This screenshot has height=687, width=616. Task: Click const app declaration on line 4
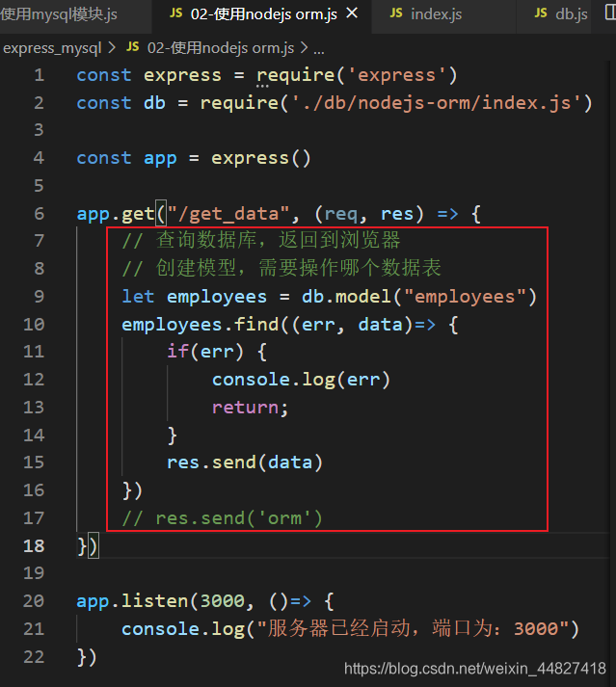pos(194,159)
